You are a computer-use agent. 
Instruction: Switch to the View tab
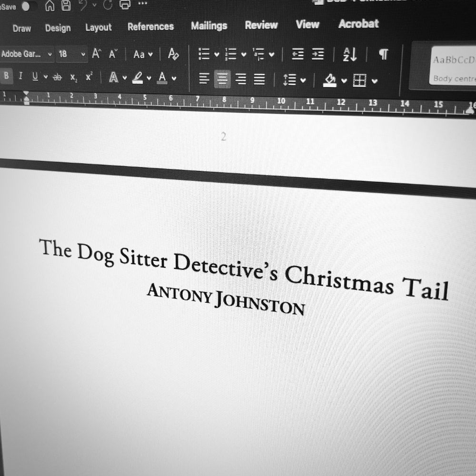pos(307,24)
